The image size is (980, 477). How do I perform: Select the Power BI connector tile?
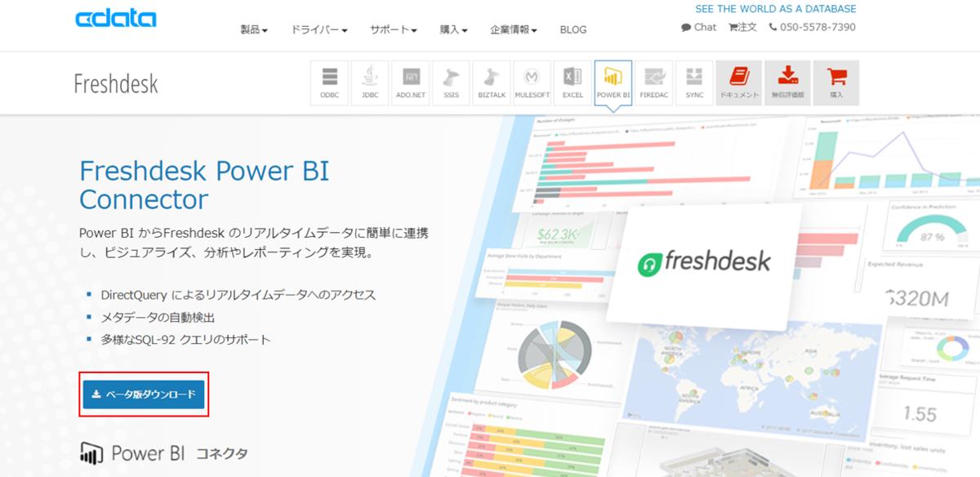613,83
